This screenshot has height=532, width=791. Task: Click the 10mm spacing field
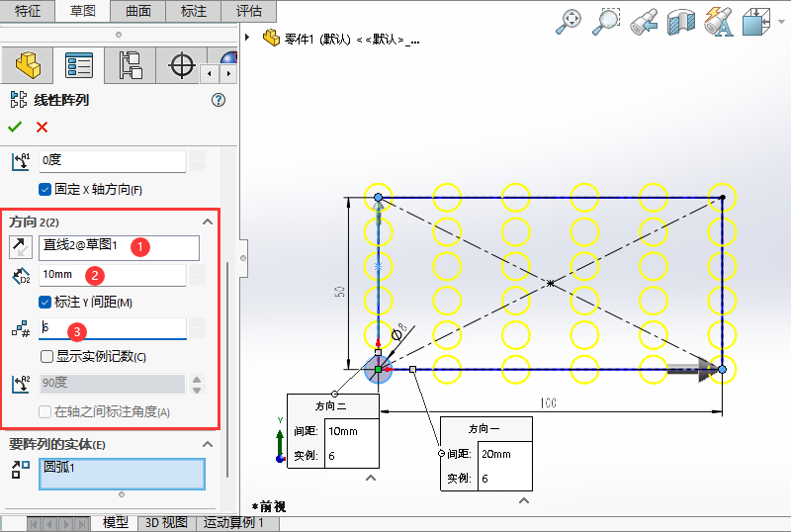coord(113,275)
